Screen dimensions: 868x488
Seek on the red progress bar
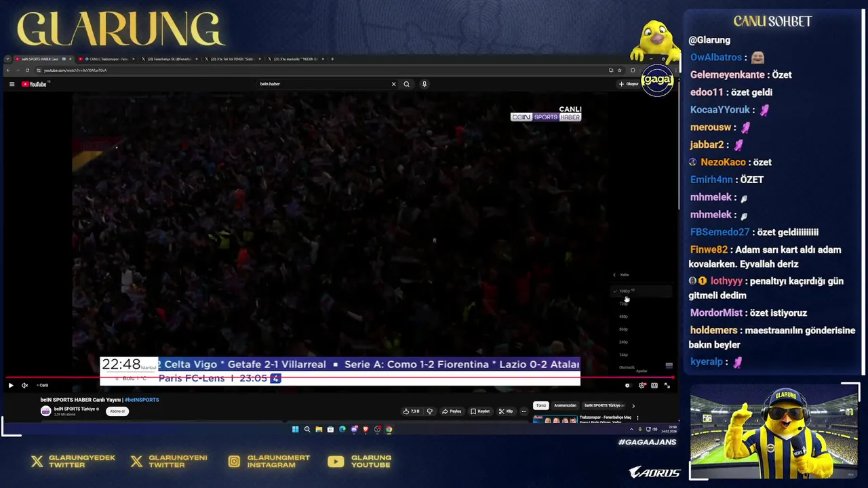339,377
